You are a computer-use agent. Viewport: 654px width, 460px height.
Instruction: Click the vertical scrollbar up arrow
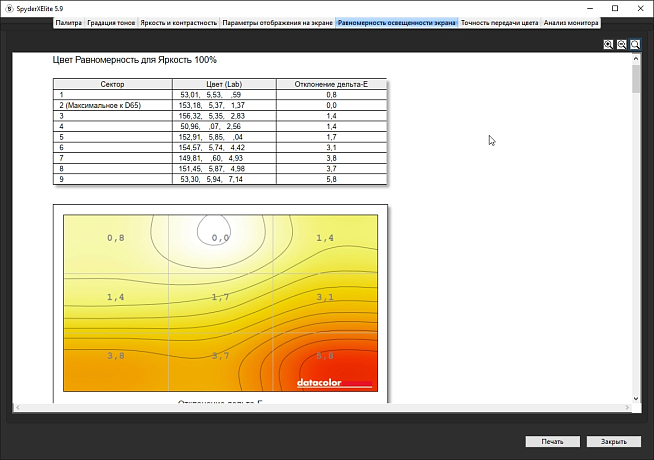pyautogui.click(x=637, y=58)
